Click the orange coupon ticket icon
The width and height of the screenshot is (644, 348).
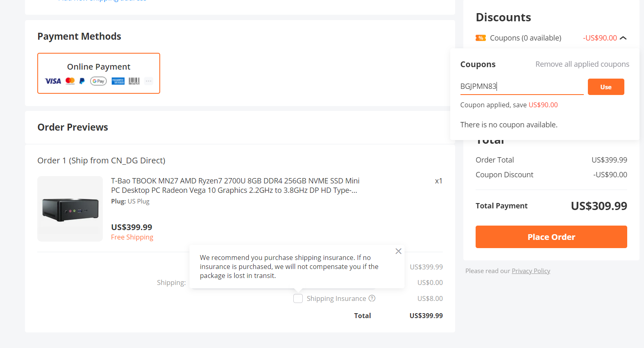point(481,38)
